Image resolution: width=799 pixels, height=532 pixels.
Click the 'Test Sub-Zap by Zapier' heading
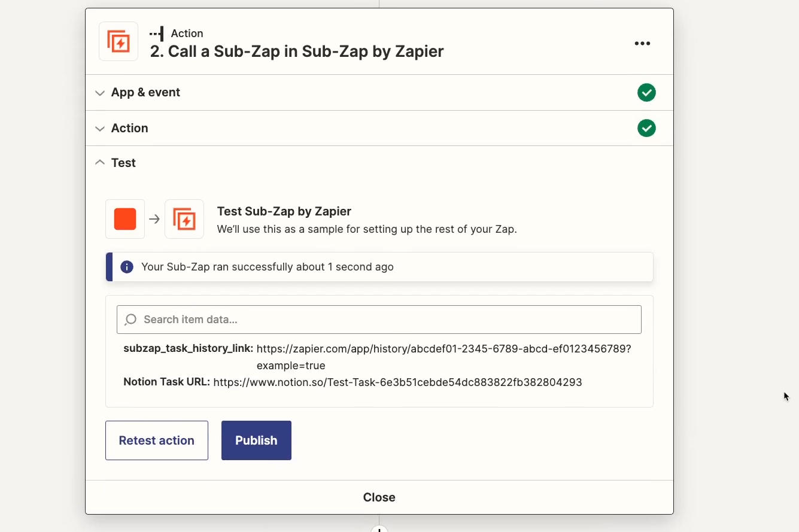point(284,211)
